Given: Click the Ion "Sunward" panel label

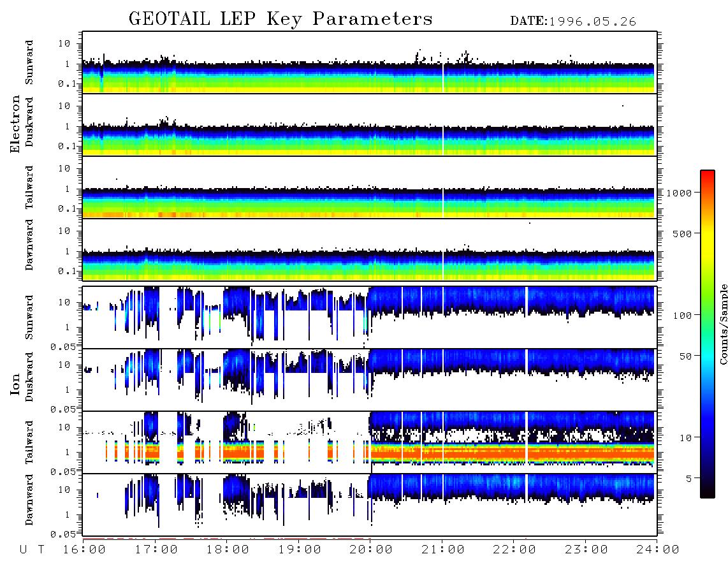Looking at the screenshot, I should 29,317.
